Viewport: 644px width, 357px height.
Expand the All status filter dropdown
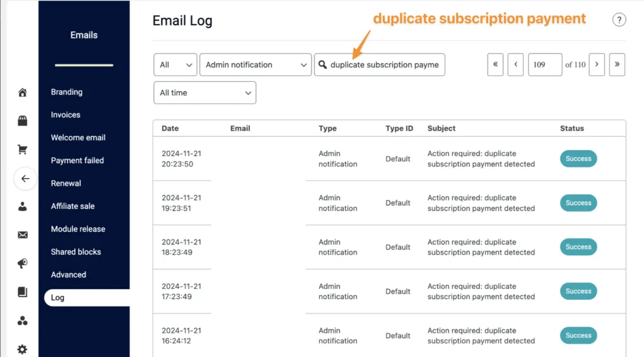pyautogui.click(x=175, y=65)
